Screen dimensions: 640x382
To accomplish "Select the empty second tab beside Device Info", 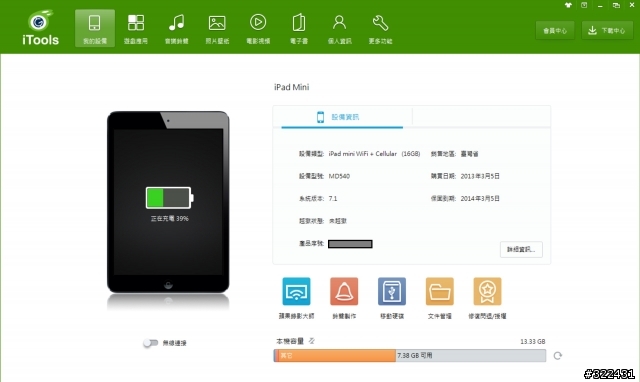I will (481, 117).
